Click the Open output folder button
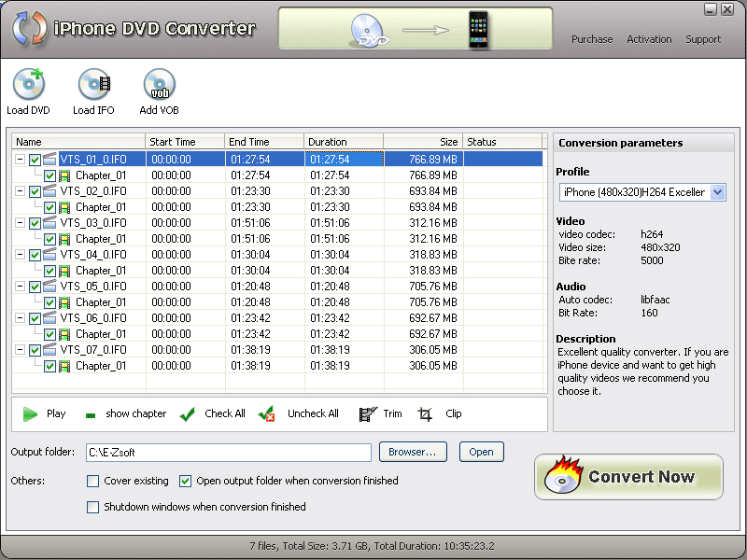 482,452
